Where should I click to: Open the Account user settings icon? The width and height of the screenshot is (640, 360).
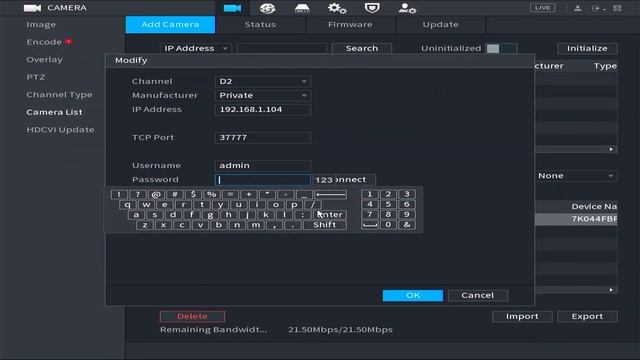tap(407, 8)
